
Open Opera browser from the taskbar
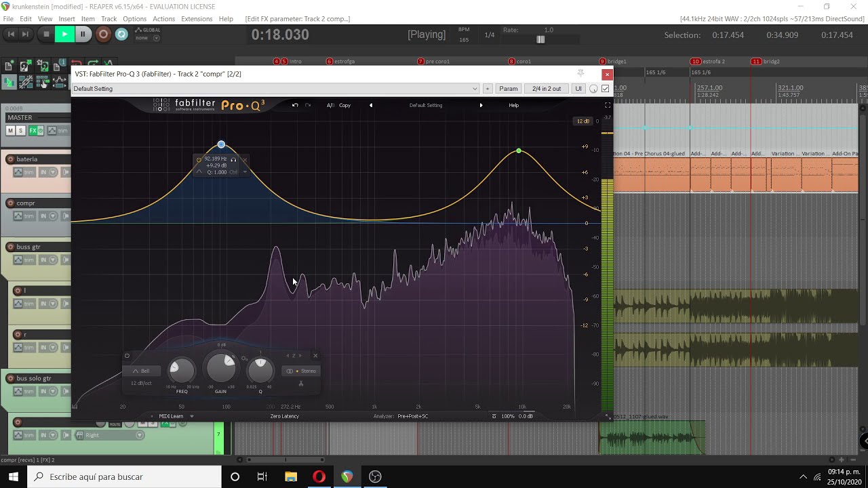click(x=319, y=477)
